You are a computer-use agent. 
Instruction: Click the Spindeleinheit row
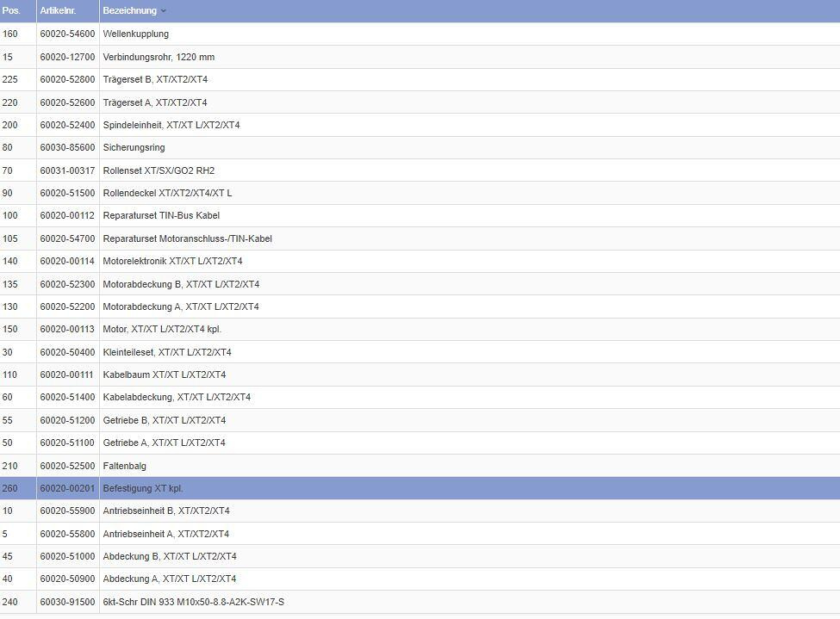click(171, 126)
